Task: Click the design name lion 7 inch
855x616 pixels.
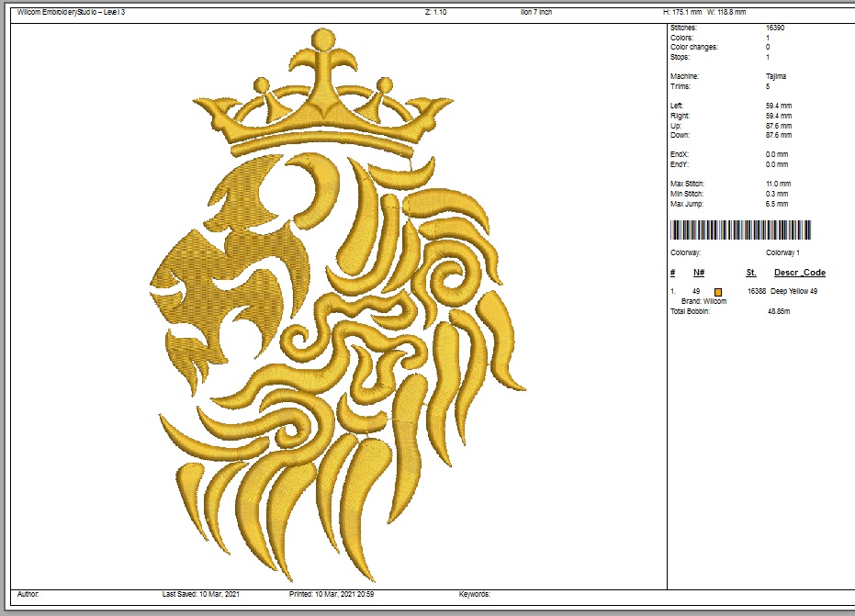Action: pos(537,12)
